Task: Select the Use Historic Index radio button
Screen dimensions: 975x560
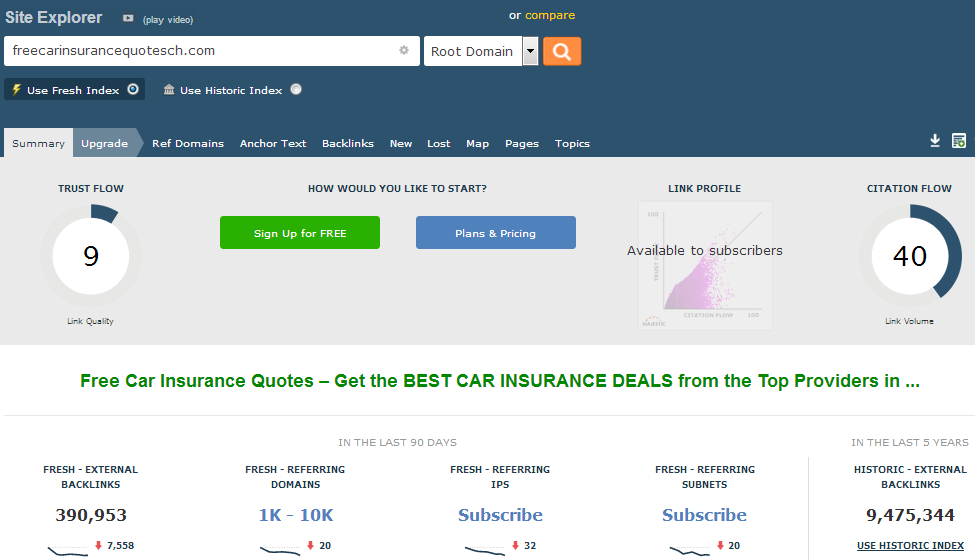Action: click(296, 90)
